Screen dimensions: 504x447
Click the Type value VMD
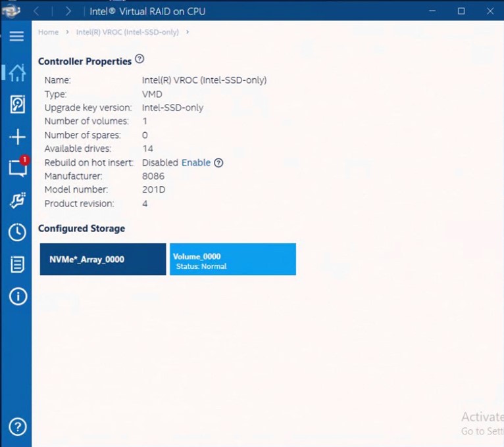[x=152, y=95]
